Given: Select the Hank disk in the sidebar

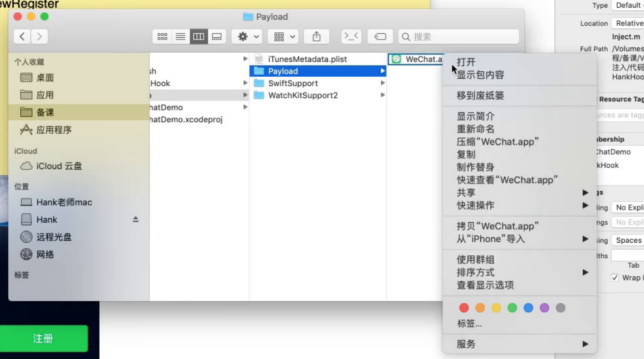Looking at the screenshot, I should tap(46, 219).
